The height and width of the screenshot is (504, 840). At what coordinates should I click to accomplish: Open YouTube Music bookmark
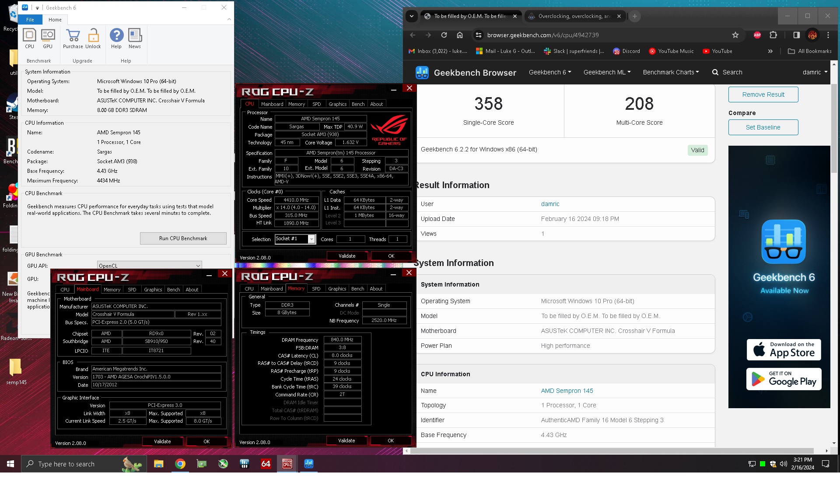[671, 51]
